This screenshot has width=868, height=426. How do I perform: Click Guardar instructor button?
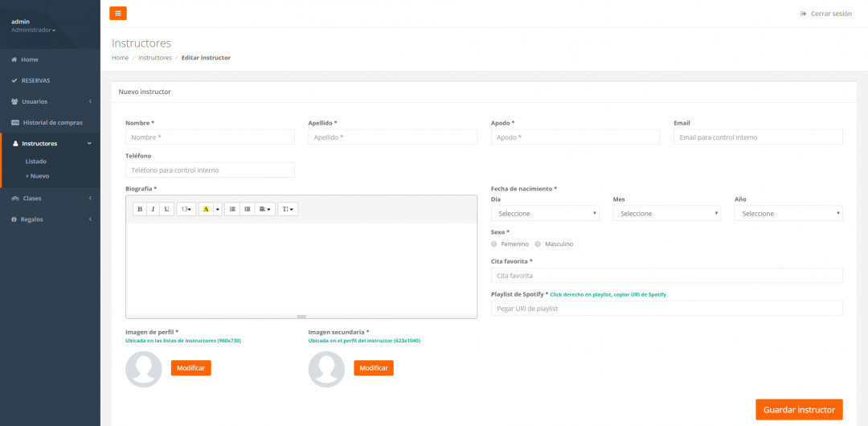tap(798, 409)
